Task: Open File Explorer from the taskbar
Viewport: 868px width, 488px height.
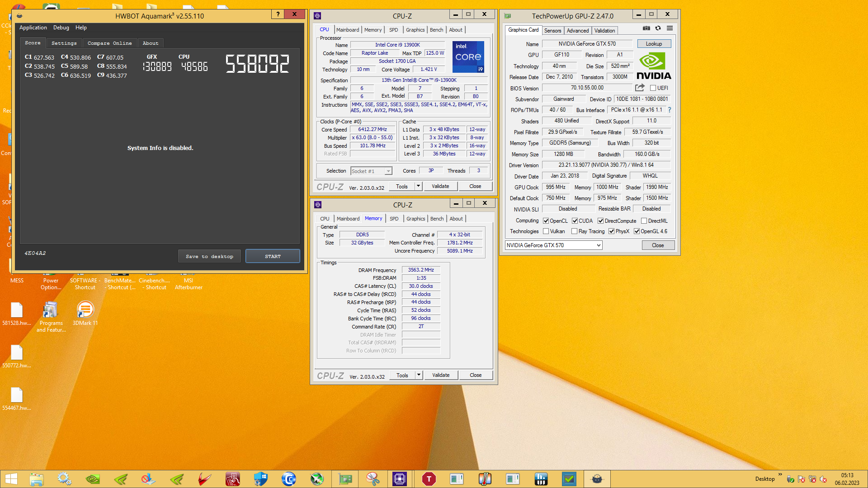Action: coord(37,479)
